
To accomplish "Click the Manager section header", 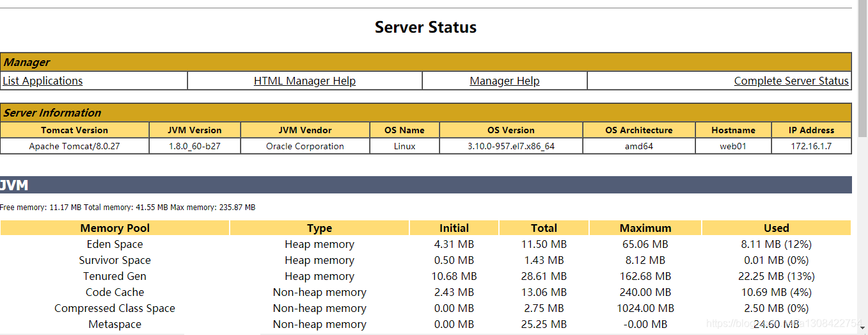I will pos(426,62).
